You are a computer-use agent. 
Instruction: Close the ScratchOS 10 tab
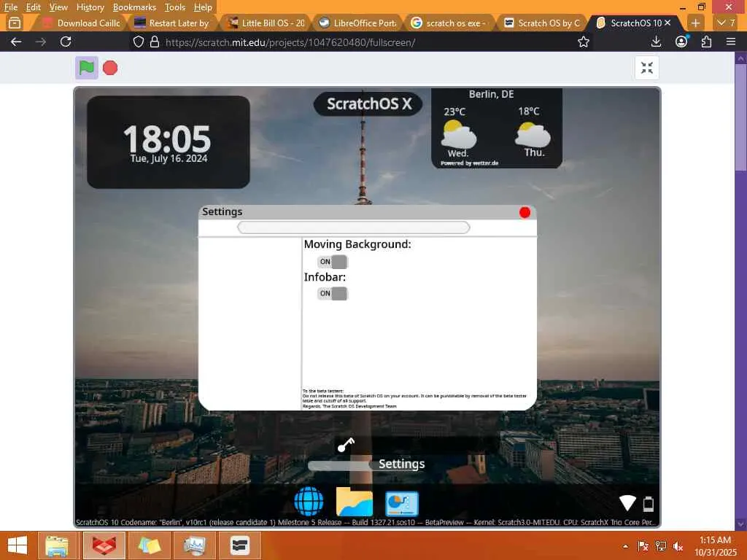667,23
